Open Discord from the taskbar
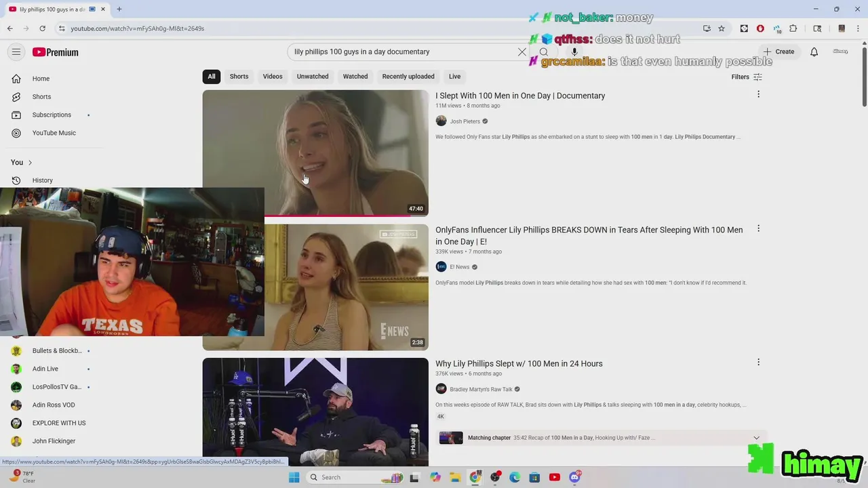 tap(575, 477)
